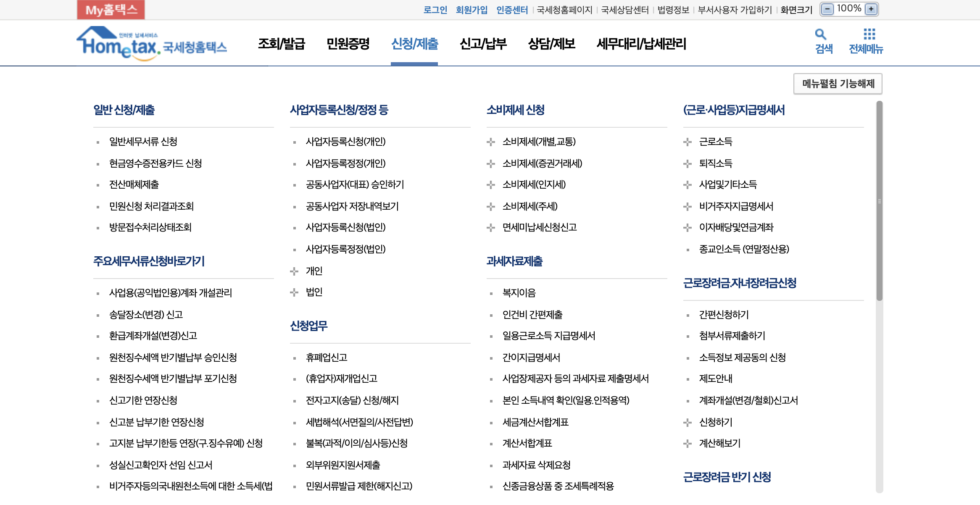
Task: Expand the 근로소득 plus icon
Action: click(x=688, y=142)
